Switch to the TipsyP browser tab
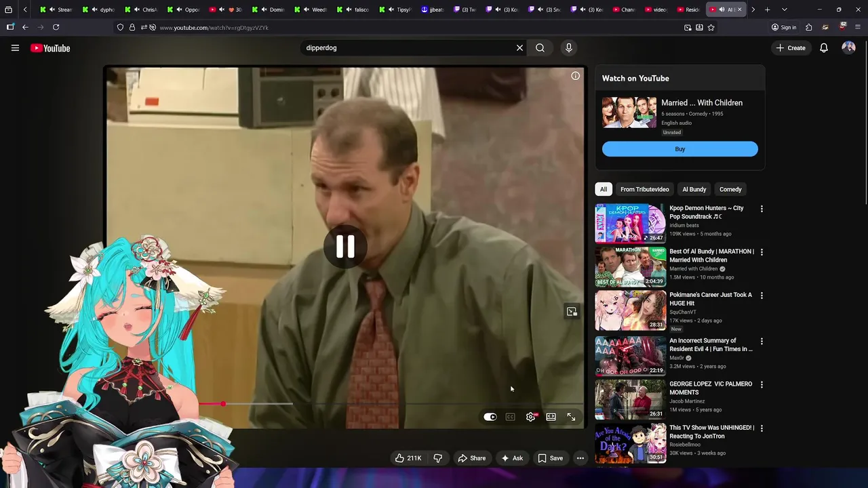This screenshot has height=488, width=868. point(398,9)
